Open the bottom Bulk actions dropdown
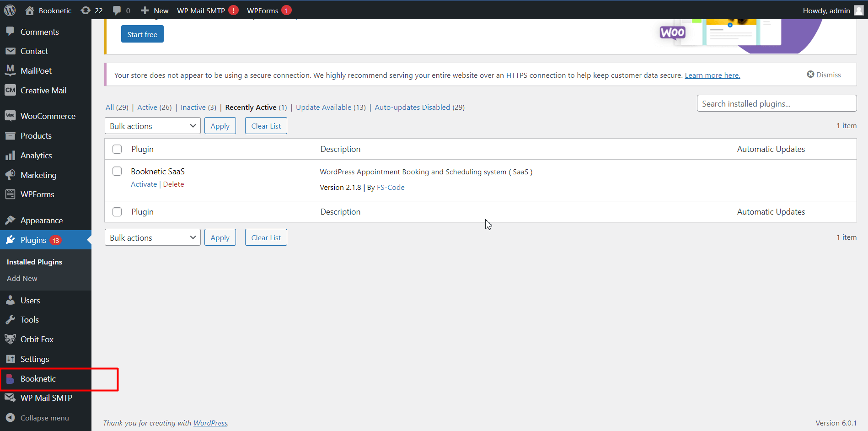 pos(152,237)
